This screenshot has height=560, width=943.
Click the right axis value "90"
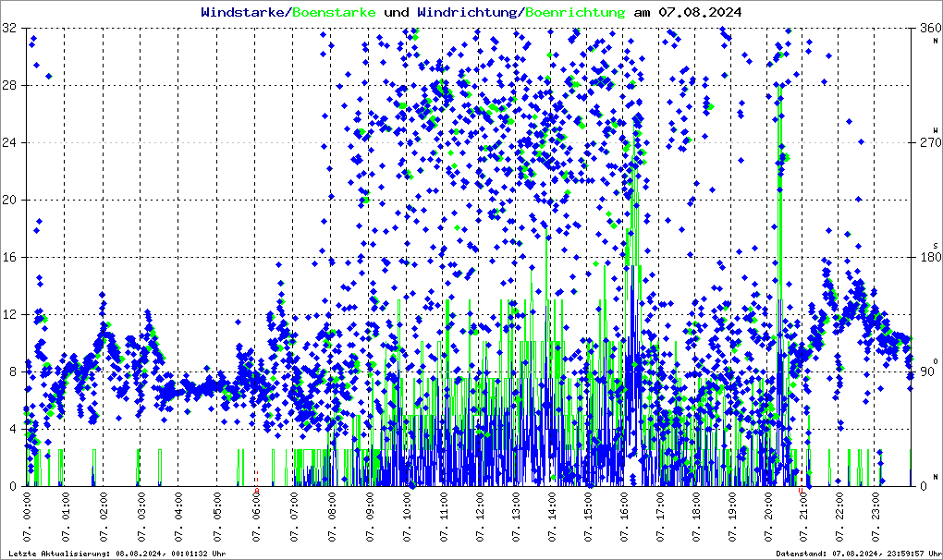click(927, 371)
